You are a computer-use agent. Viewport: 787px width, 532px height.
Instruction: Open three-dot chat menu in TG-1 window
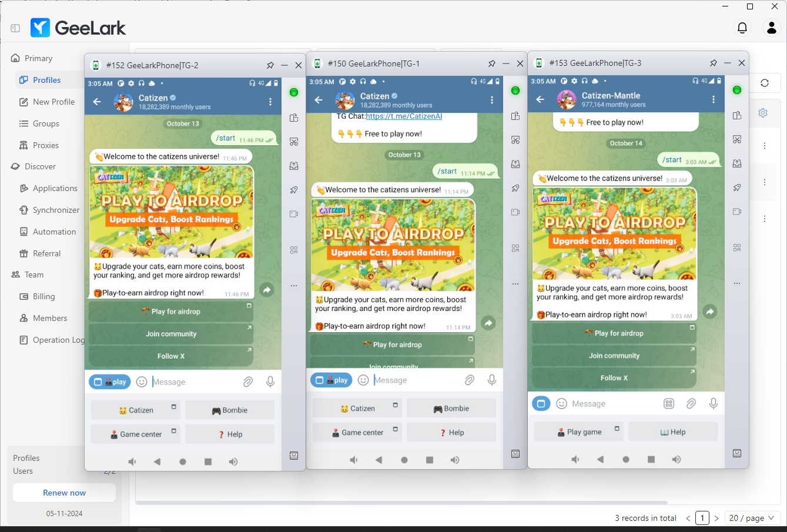coord(492,100)
